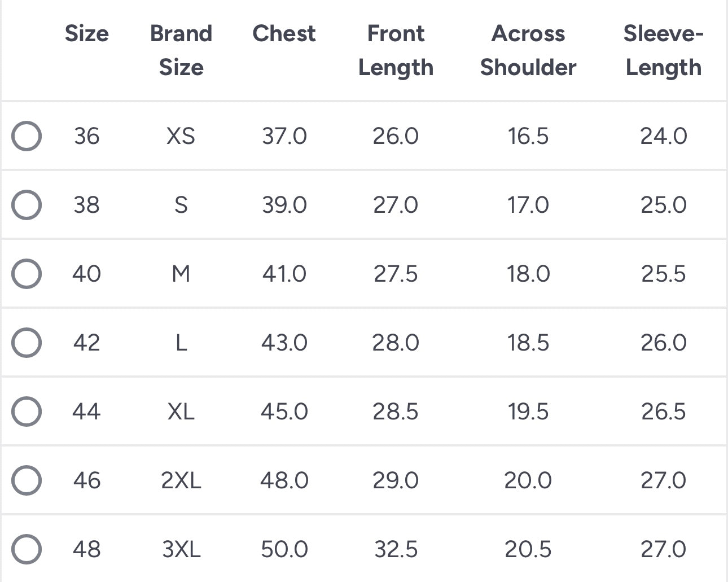Select the size 38 radio button
728x582 pixels.
pyautogui.click(x=27, y=204)
